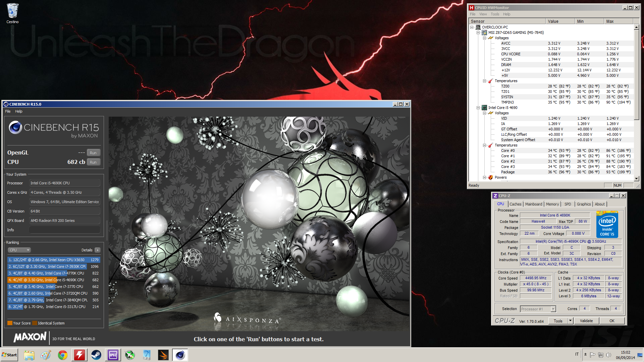This screenshot has height=362, width=644.
Task: Click the Action Center flag tray icon
Action: click(593, 355)
